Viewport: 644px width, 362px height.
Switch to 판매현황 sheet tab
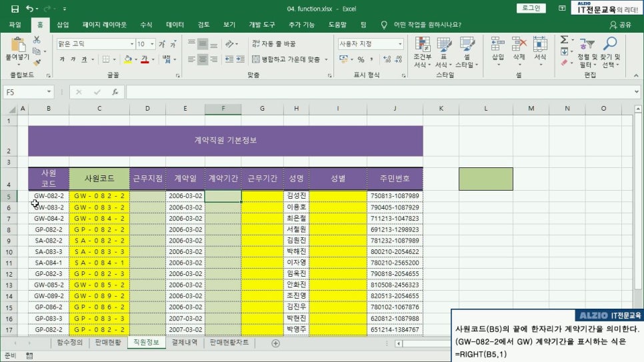coord(108,343)
